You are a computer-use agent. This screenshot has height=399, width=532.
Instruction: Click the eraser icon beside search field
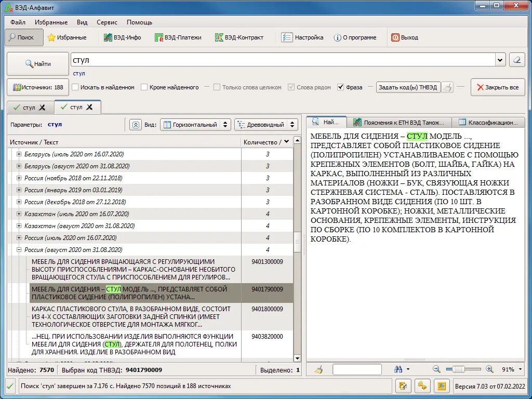click(x=517, y=60)
